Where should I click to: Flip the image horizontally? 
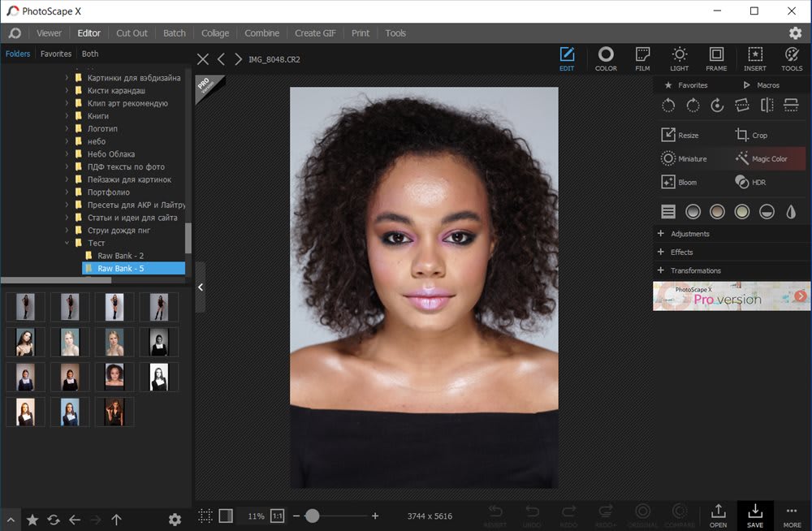pos(767,106)
